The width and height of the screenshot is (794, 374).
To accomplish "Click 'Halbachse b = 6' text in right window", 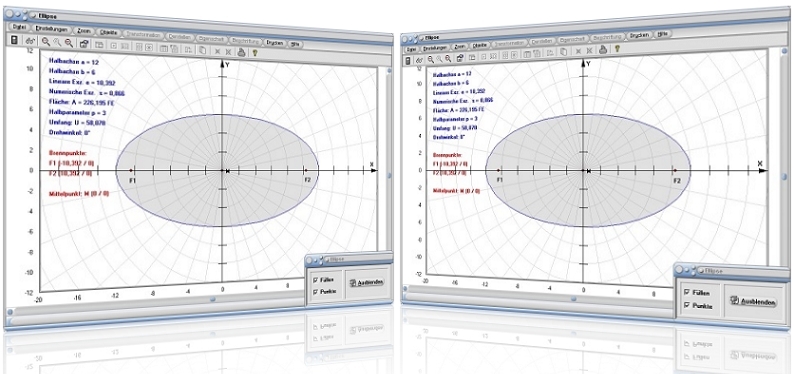I will click(453, 84).
